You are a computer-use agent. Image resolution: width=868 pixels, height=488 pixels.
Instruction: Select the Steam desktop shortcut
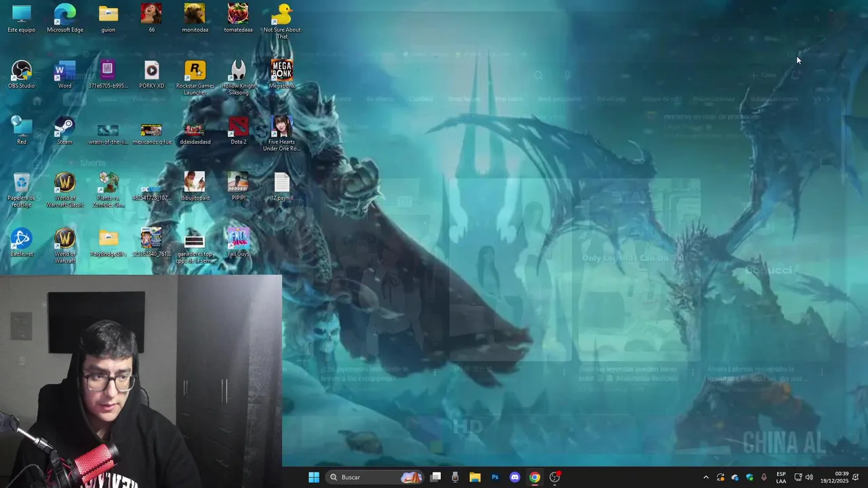coord(65,130)
